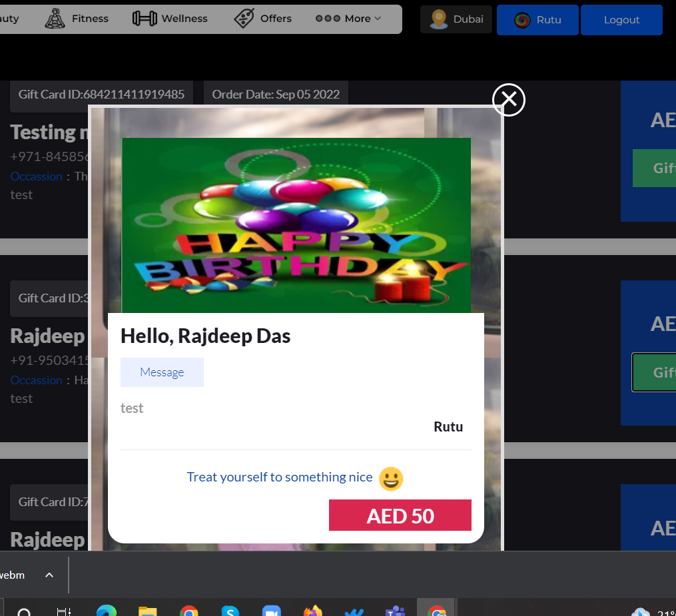Click the Offers price tag icon
This screenshot has width=676, height=616.
tap(244, 19)
